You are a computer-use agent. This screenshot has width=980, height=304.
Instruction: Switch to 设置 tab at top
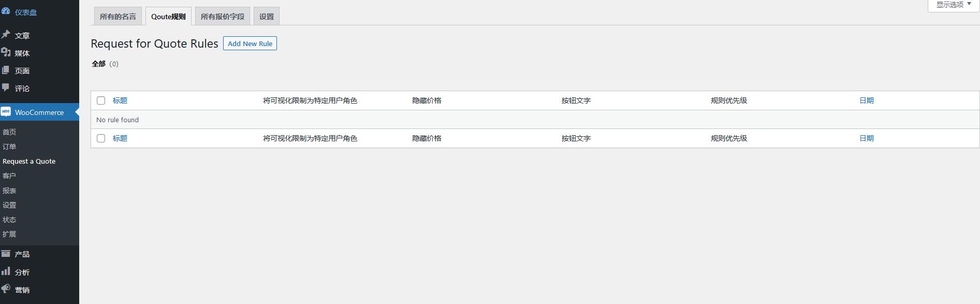pyautogui.click(x=267, y=17)
